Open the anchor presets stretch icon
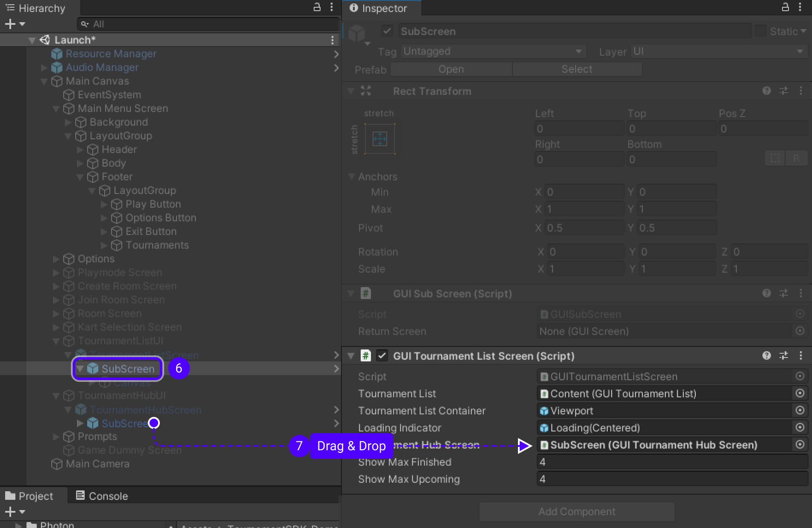812x528 pixels. point(380,139)
